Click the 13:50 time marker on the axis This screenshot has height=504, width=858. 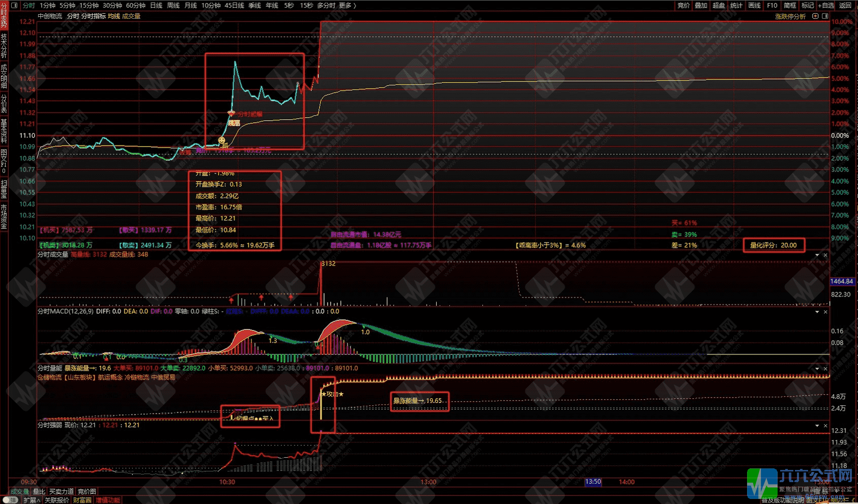click(593, 482)
